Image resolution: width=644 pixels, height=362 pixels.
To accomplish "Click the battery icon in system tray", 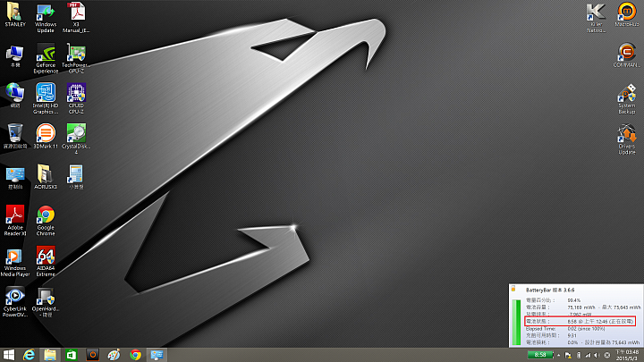I will tap(579, 356).
